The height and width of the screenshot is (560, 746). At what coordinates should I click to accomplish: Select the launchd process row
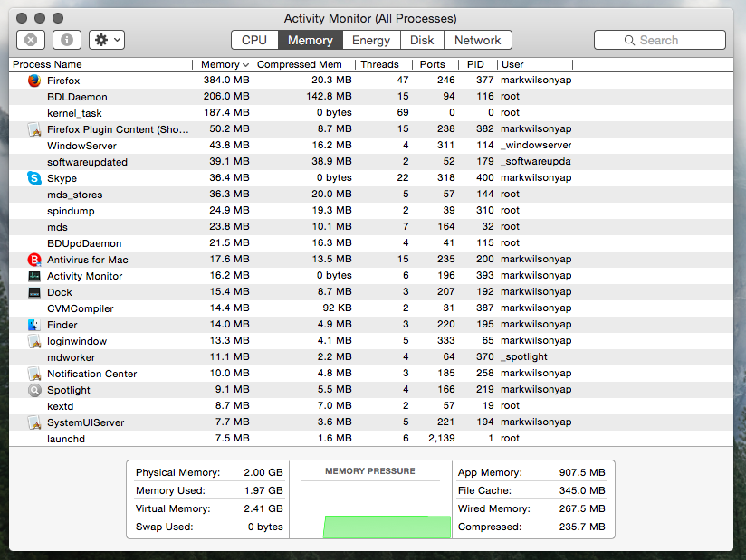point(371,438)
